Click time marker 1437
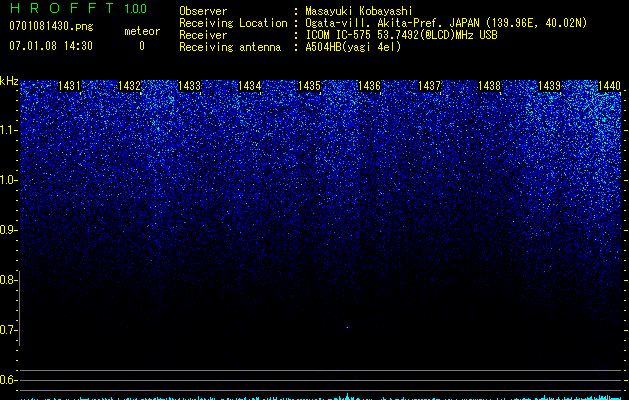Viewport: 629px width, 400px height. (429, 86)
